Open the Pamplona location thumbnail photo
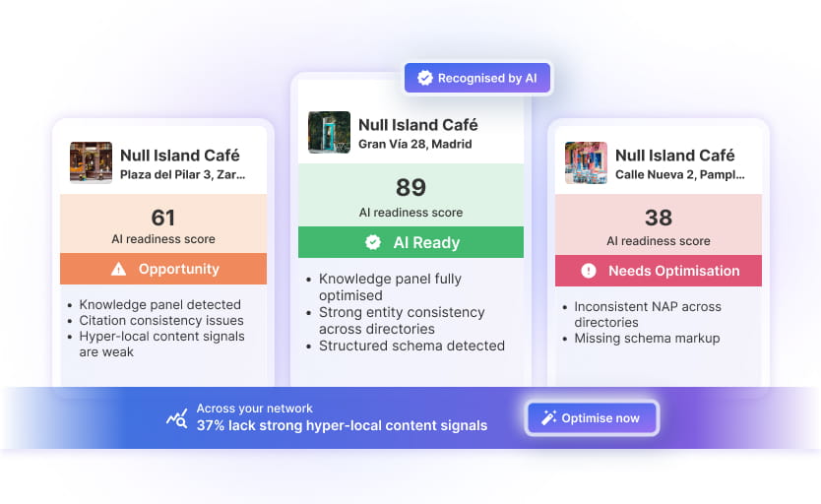This screenshot has height=504, width=821. point(586,163)
